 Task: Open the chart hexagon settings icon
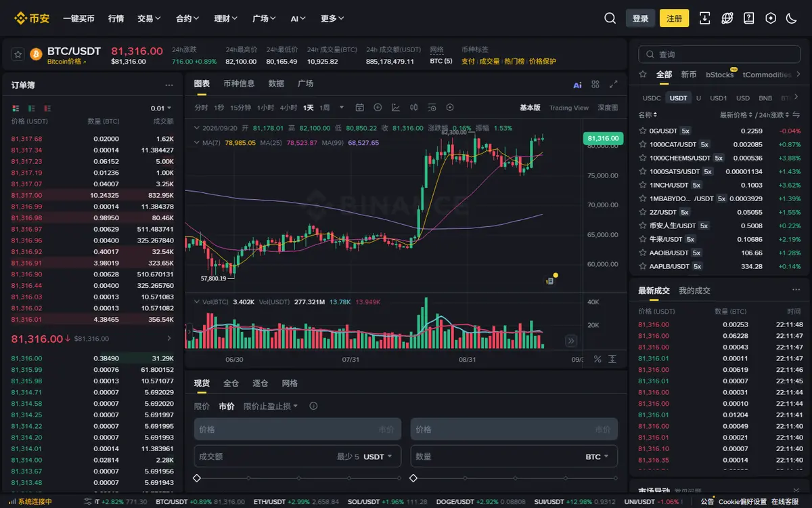point(450,108)
